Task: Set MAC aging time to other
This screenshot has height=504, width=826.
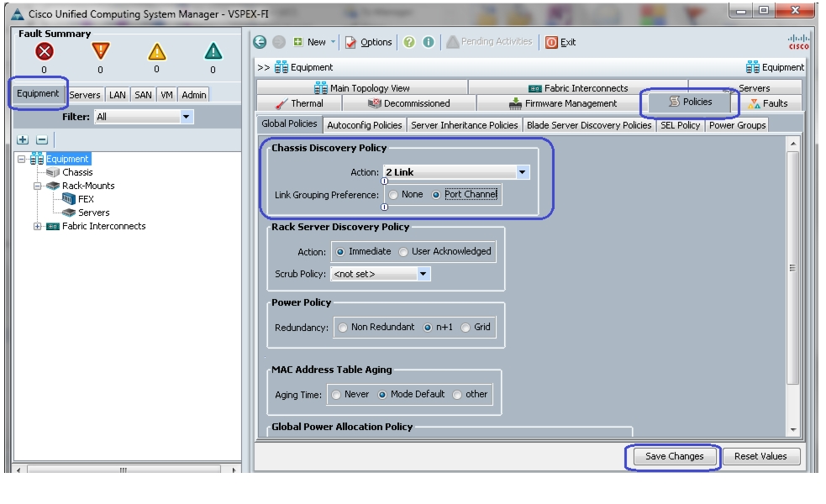Action: coord(457,395)
